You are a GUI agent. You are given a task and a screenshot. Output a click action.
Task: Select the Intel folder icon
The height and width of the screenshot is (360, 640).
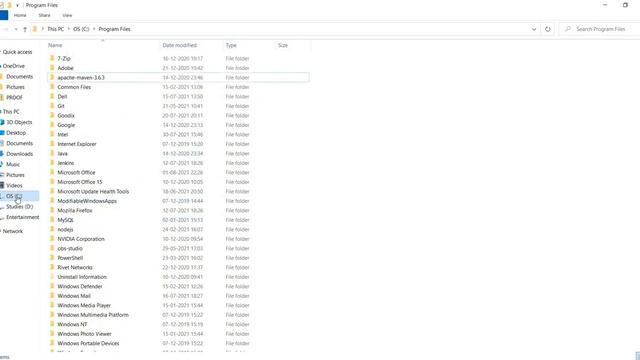click(52, 134)
